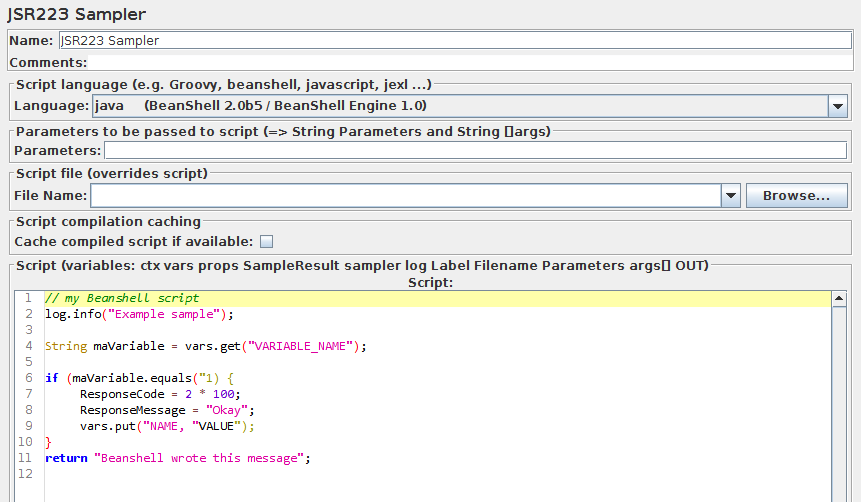Click the script editor scroll up arrow
Screen dimensions: 861x502
(838, 298)
